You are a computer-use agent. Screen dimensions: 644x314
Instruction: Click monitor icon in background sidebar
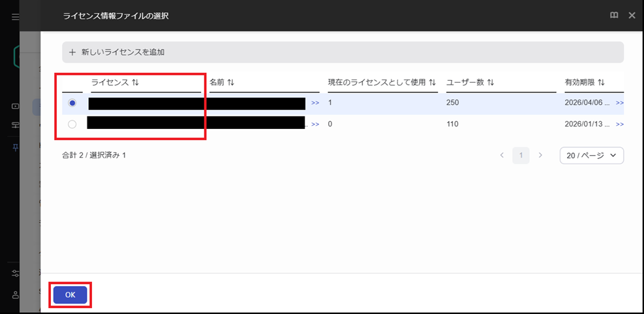(15, 107)
